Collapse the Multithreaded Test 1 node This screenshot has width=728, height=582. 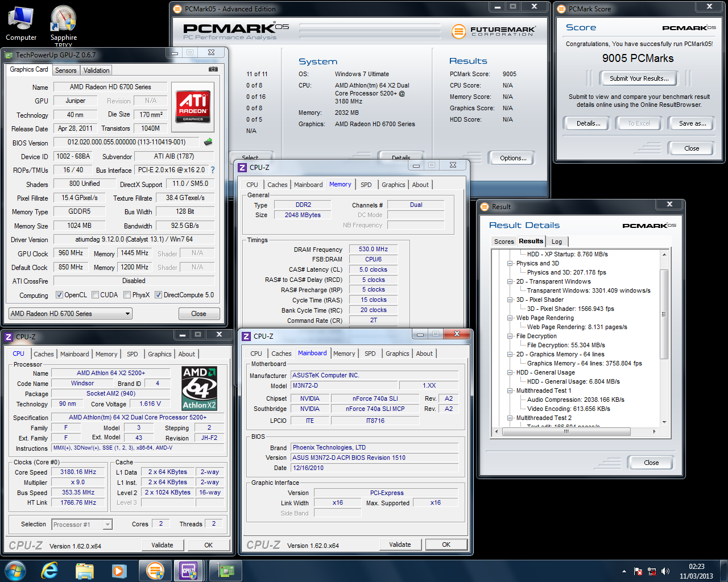510,390
